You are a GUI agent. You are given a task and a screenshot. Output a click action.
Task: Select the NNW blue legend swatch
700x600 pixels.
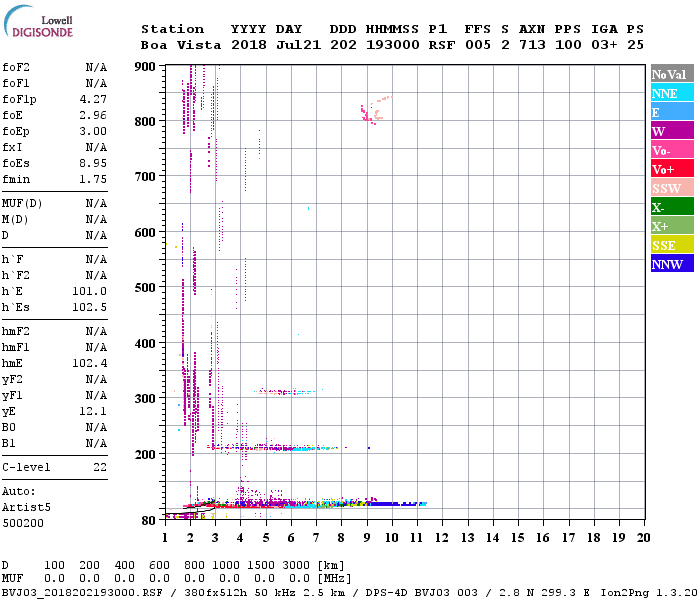click(672, 263)
